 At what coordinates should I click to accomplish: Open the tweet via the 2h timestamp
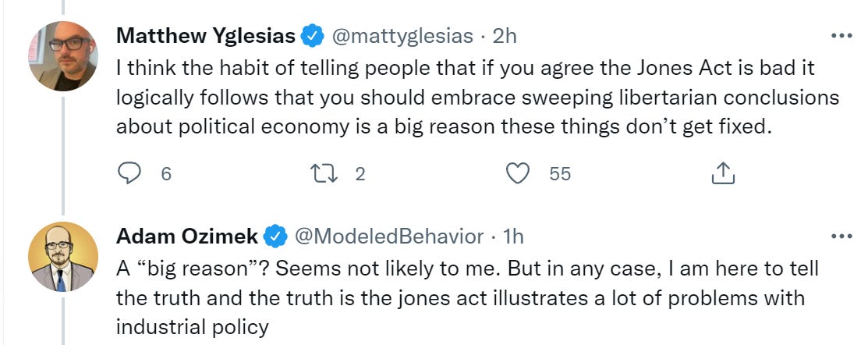pyautogui.click(x=505, y=36)
